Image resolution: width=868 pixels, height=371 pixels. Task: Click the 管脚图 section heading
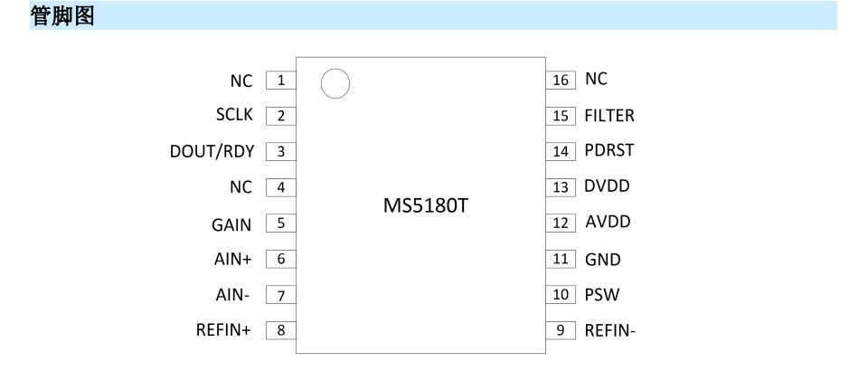coord(62,15)
